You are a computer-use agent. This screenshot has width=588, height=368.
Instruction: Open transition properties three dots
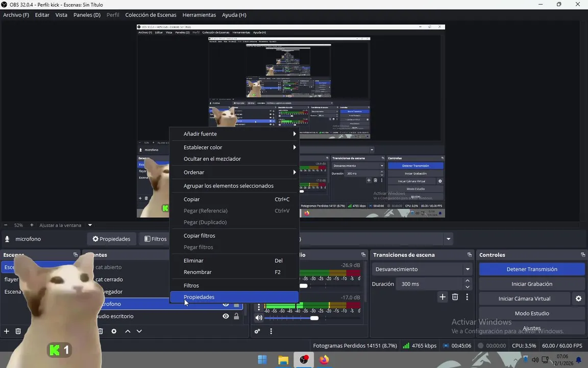coord(467,297)
